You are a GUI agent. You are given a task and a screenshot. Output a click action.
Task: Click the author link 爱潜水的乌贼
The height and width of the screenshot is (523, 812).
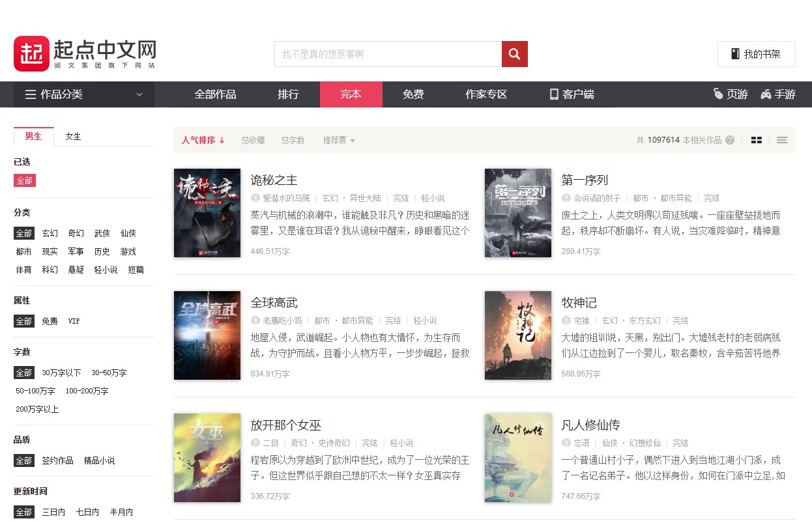coord(287,199)
